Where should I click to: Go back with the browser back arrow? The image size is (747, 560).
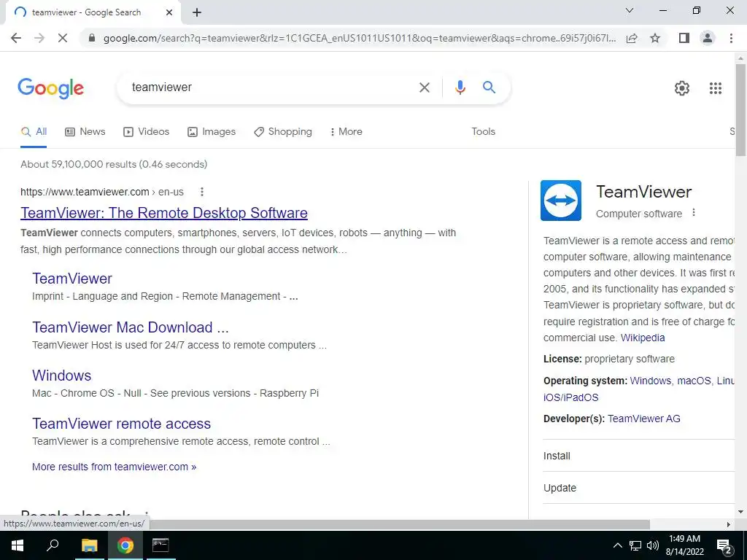tap(16, 38)
